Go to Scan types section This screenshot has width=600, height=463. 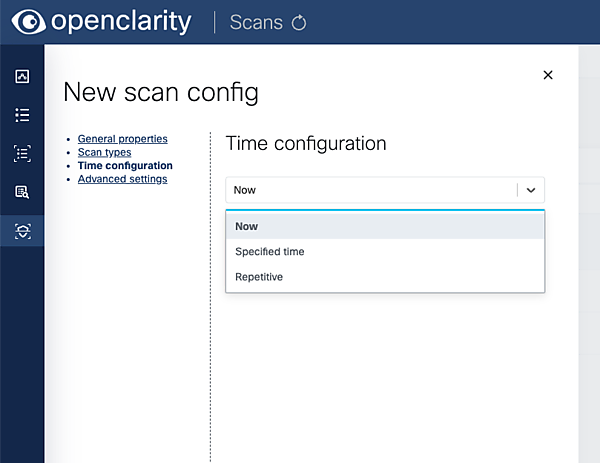coord(104,152)
